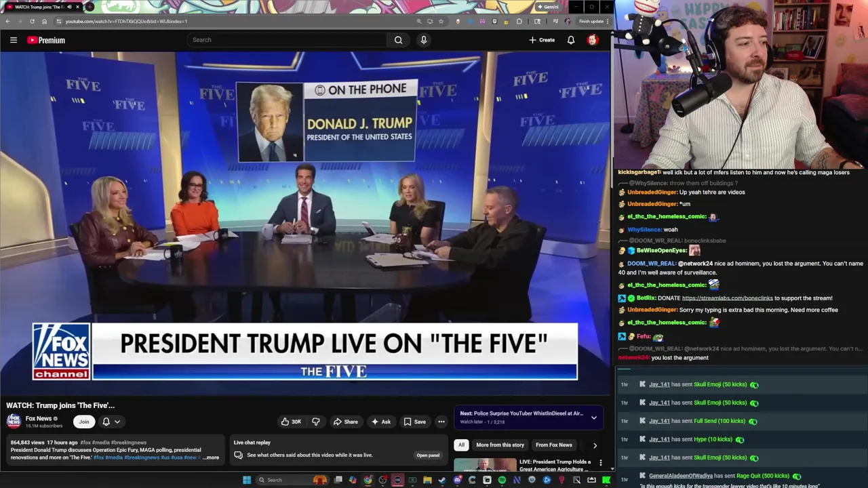Go to YouTube Premium home logo
868x488 pixels.
(x=46, y=40)
